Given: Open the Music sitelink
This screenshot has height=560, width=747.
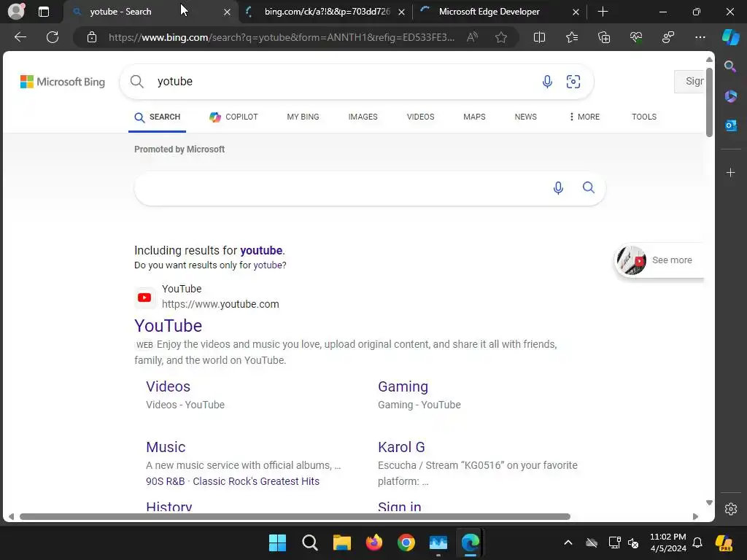Looking at the screenshot, I should click(166, 447).
